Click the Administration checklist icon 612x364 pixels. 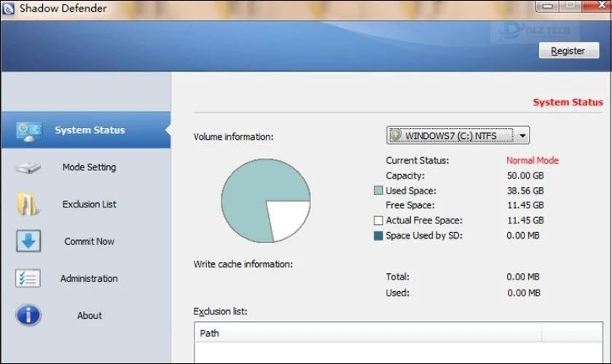[x=28, y=278]
